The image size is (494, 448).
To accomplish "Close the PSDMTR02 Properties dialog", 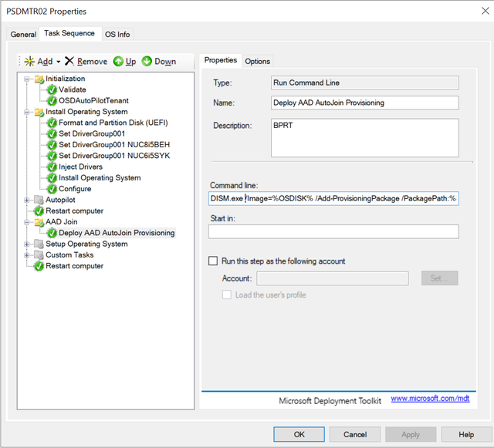I will [486, 11].
